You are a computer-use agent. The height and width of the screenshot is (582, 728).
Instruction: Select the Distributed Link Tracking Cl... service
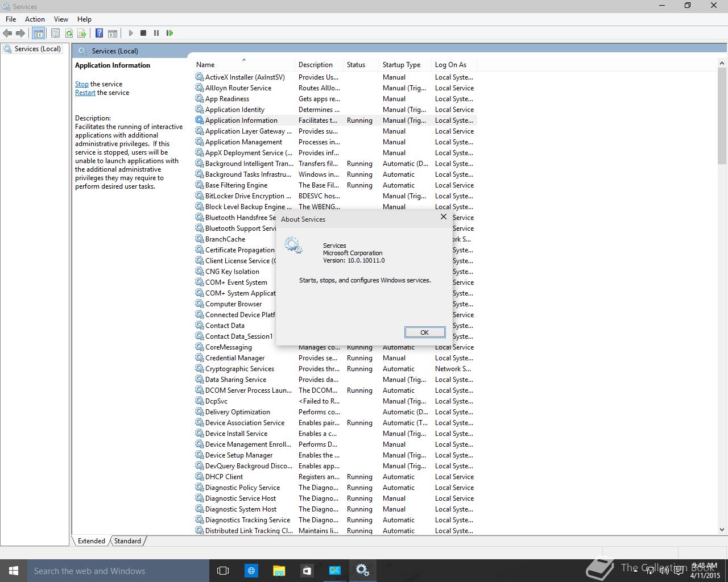(x=335, y=531)
